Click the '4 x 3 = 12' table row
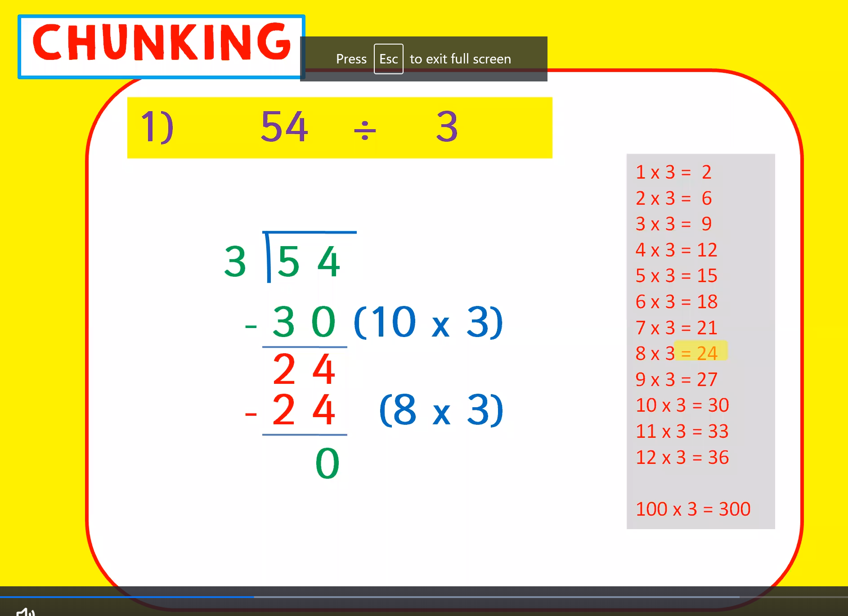The width and height of the screenshot is (848, 616). [x=676, y=250]
